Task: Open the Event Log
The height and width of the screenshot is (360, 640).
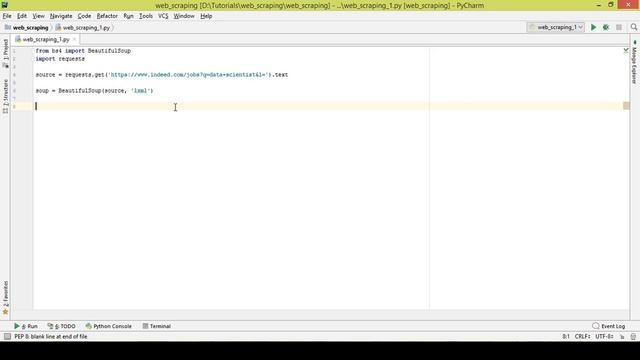Action: pyautogui.click(x=609, y=326)
